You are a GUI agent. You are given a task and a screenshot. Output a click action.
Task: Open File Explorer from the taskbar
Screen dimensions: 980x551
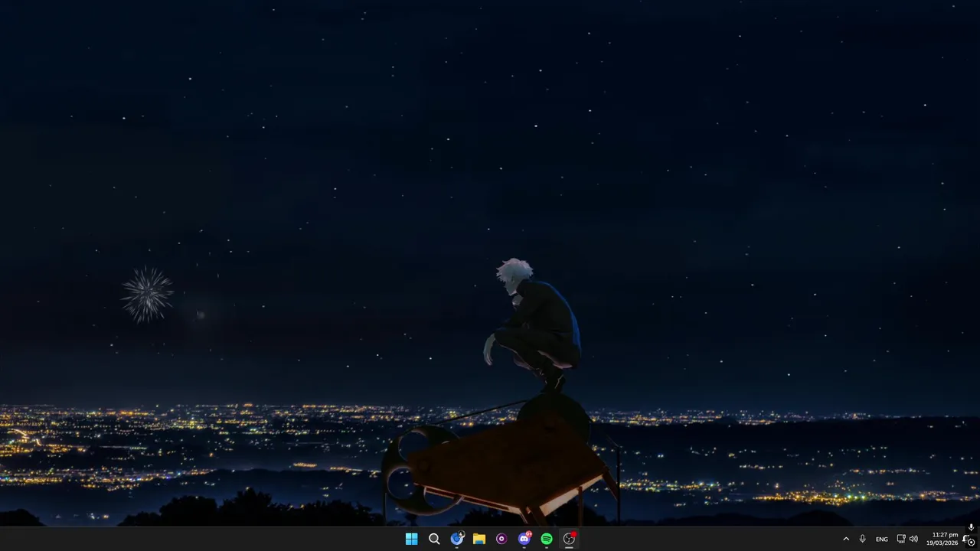479,539
